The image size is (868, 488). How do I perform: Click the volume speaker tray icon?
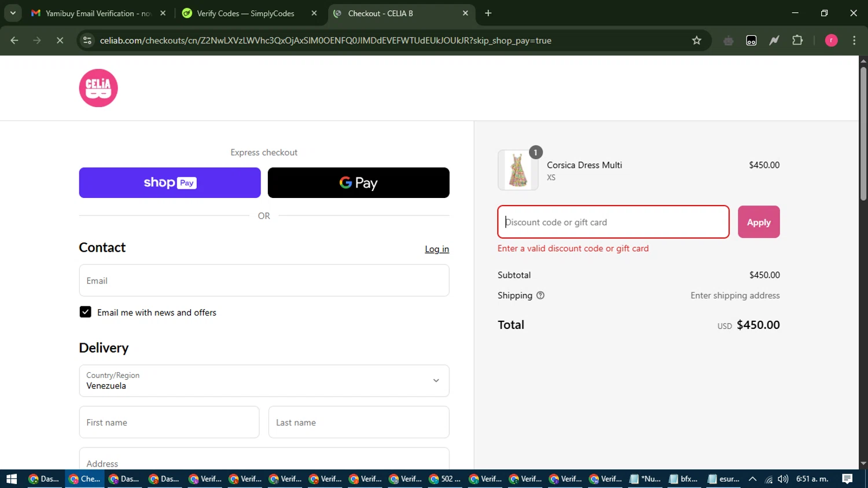tap(783, 479)
